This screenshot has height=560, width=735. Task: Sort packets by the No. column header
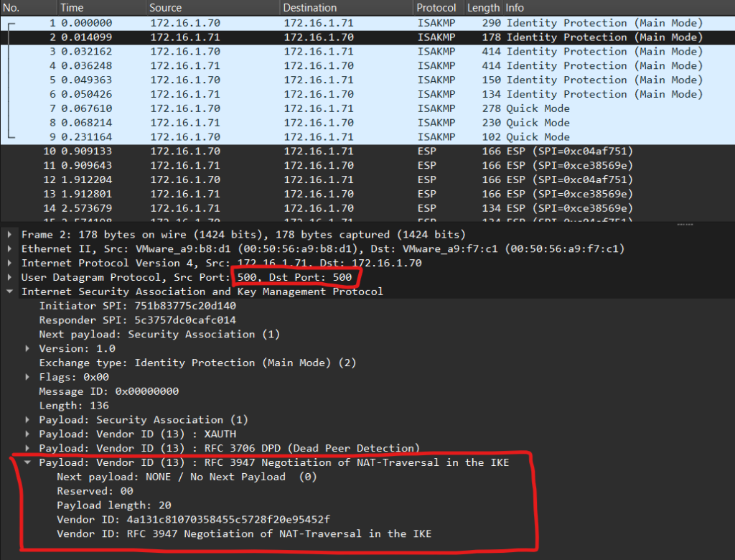tap(28, 7)
